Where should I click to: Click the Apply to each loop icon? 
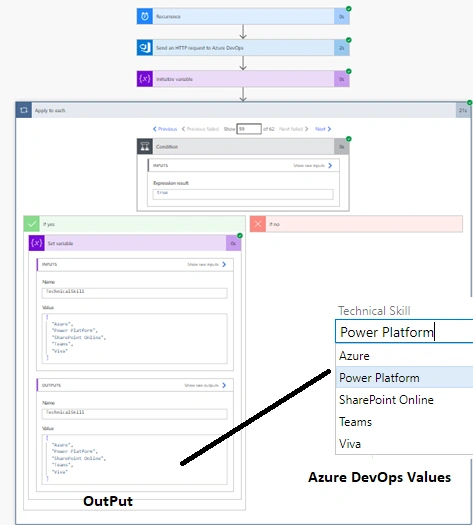(24, 110)
